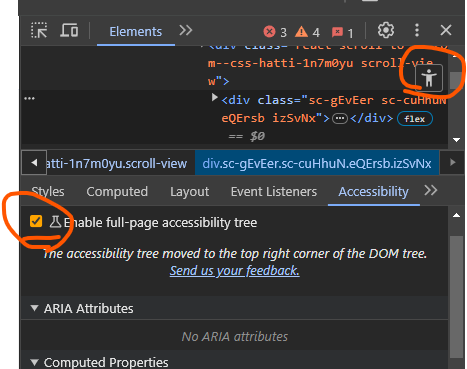Collapse the ARIA Attributes section
Viewport: 467px width, 369px height.
(34, 308)
